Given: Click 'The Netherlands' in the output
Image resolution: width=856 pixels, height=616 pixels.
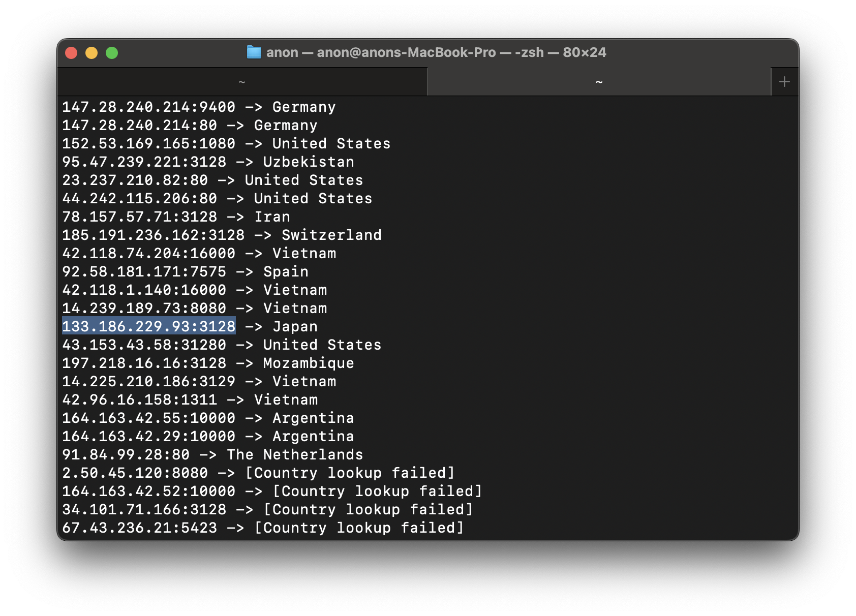Looking at the screenshot, I should (295, 454).
